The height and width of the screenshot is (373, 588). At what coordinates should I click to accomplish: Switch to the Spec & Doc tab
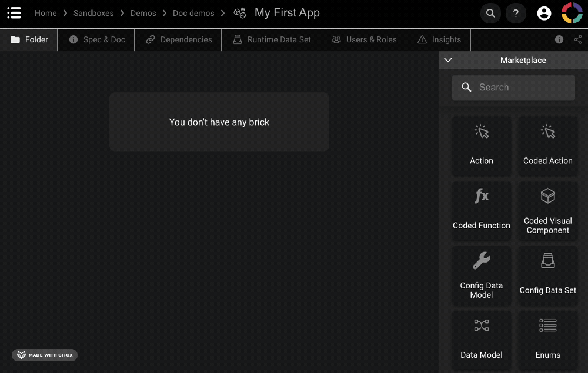coord(97,39)
